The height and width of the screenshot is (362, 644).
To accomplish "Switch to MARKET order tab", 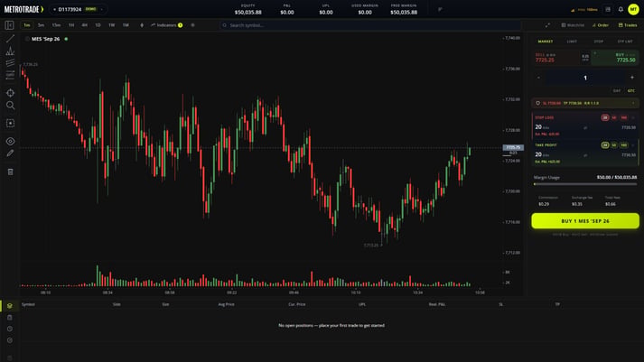I will pos(546,42).
